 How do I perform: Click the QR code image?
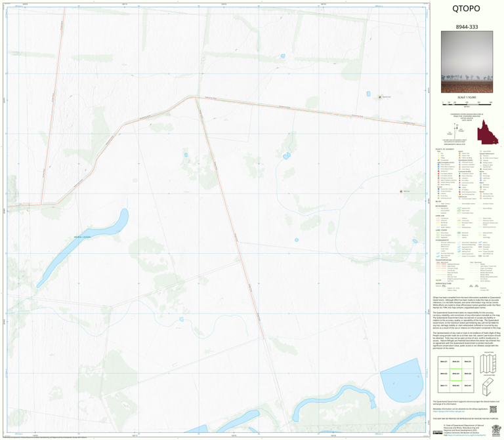493,409
